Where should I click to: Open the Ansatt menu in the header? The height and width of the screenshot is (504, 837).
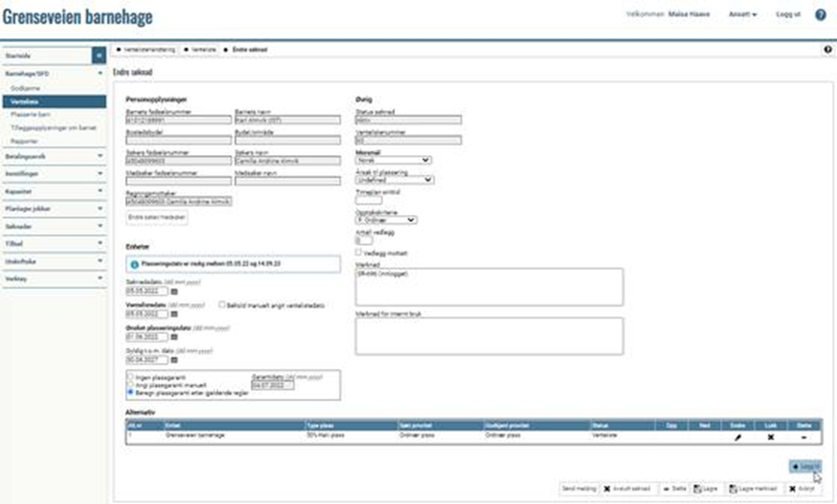coord(742,15)
